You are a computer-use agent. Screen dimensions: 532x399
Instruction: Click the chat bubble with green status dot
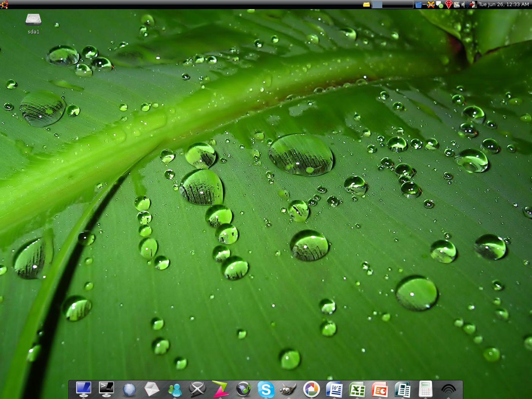[440, 5]
